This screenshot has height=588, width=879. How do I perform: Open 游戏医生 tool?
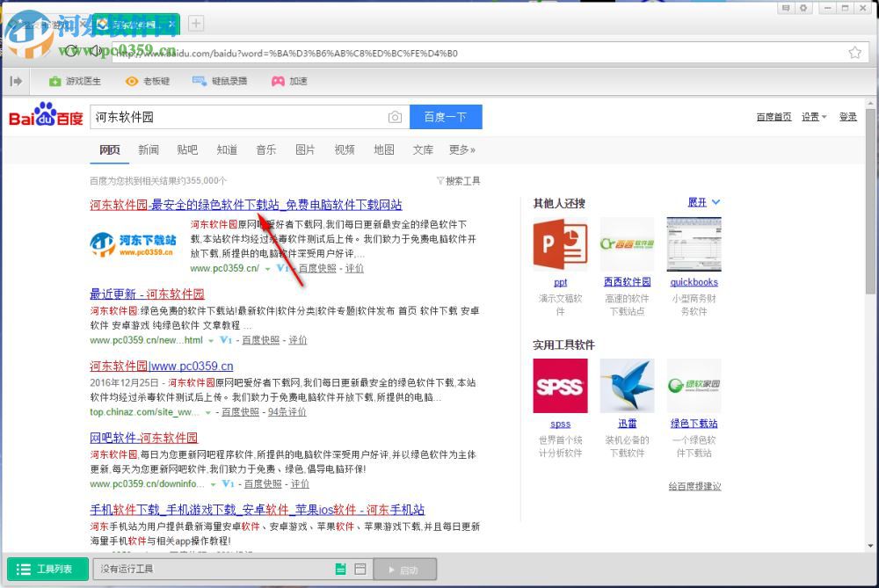point(75,81)
